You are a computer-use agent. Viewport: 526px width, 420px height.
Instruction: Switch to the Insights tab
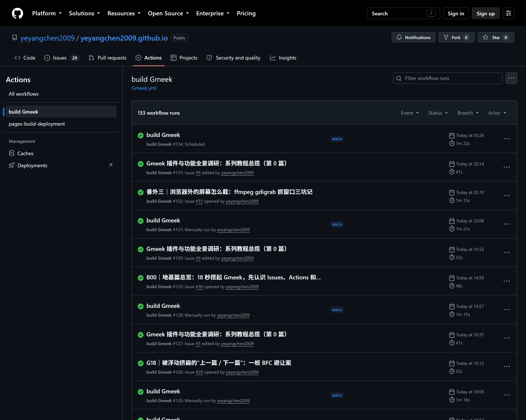[283, 58]
